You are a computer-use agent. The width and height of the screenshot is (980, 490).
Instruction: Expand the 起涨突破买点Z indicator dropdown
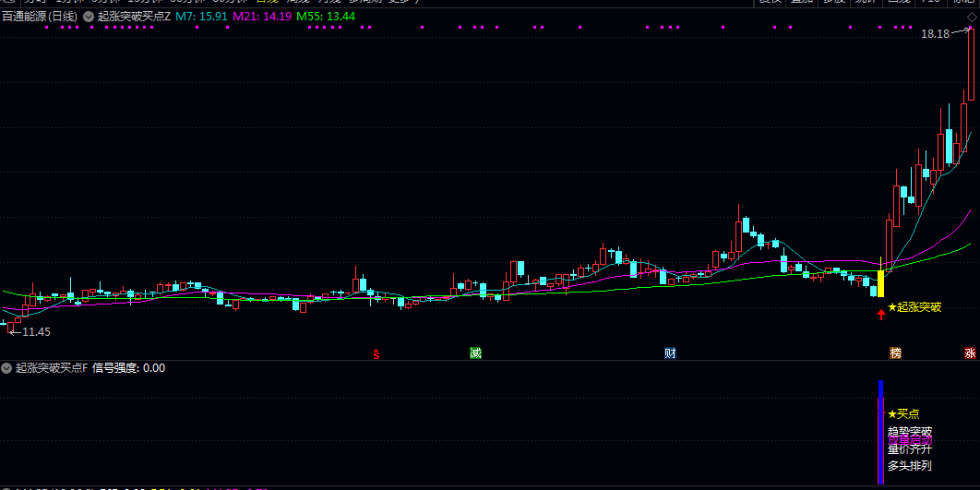pyautogui.click(x=88, y=17)
